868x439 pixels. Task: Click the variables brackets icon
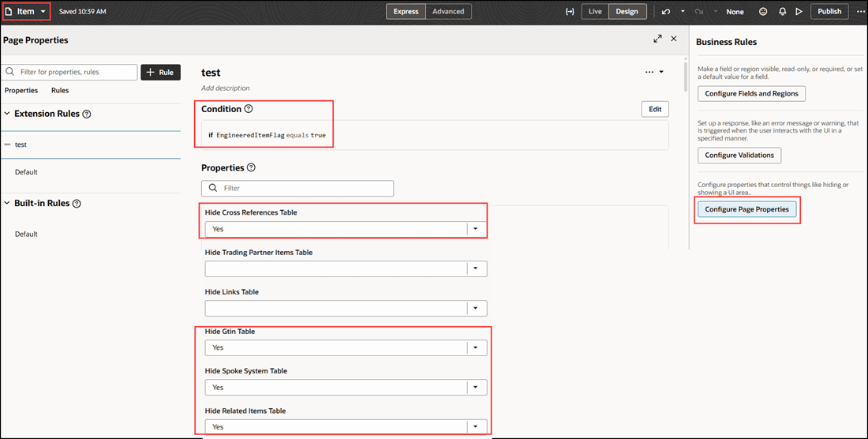click(570, 11)
